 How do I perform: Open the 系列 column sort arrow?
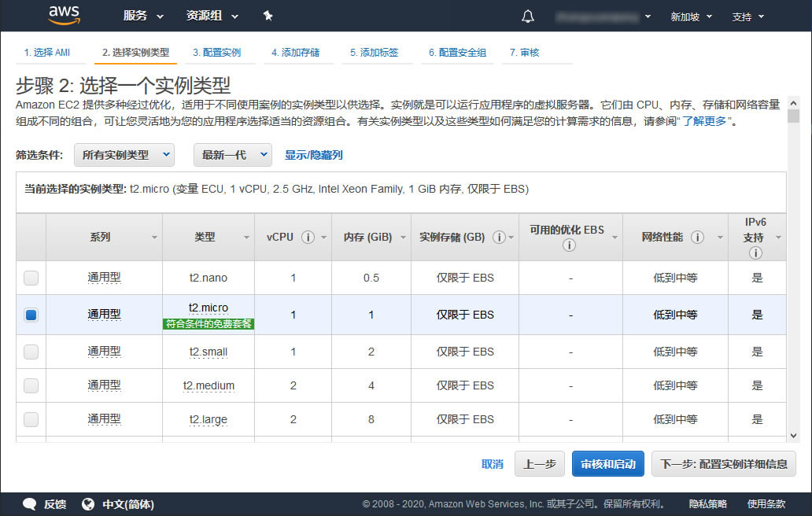click(x=154, y=238)
